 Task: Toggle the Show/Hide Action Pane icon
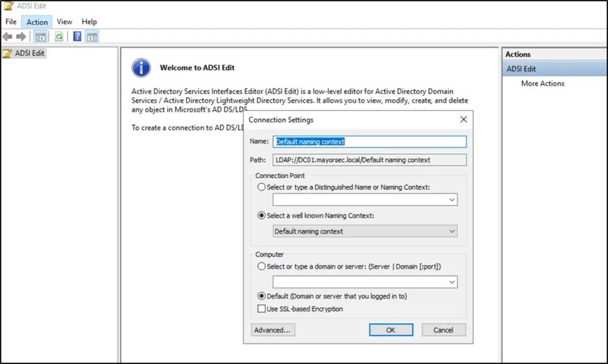[92, 37]
